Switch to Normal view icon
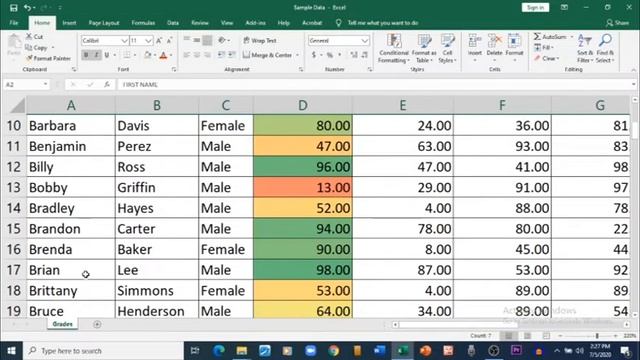The height and width of the screenshot is (360, 640). [x=509, y=336]
